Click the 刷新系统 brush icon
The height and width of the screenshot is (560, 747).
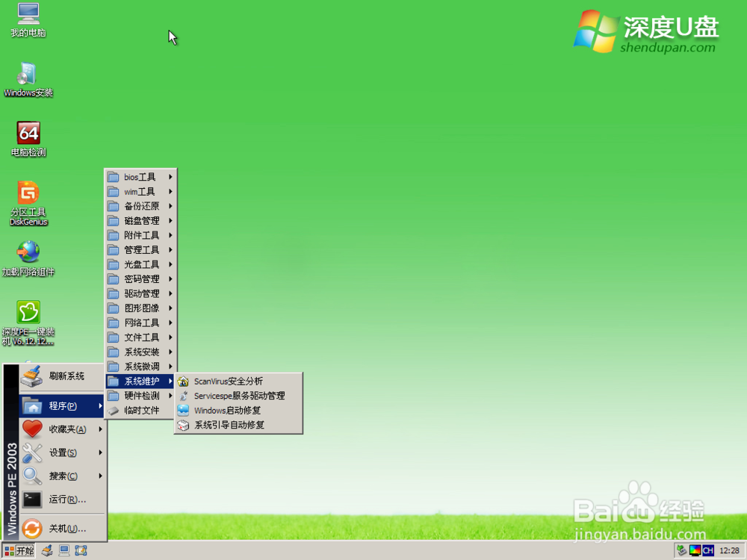tap(32, 376)
